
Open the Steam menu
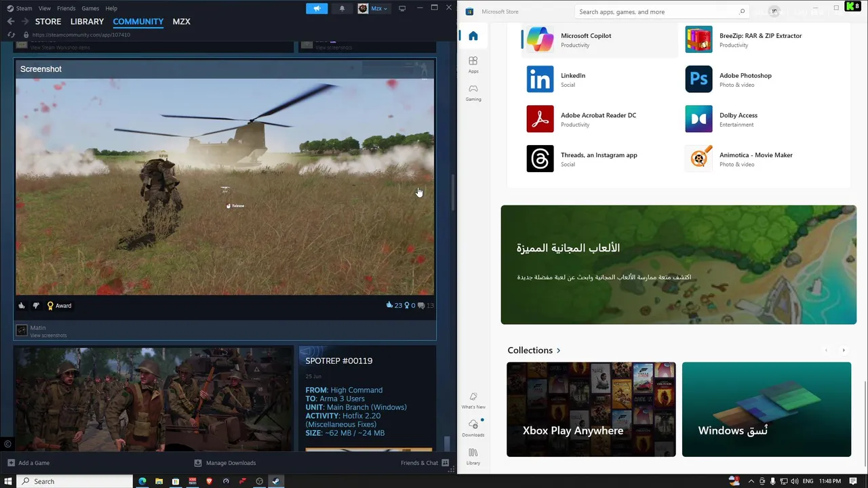(x=20, y=8)
